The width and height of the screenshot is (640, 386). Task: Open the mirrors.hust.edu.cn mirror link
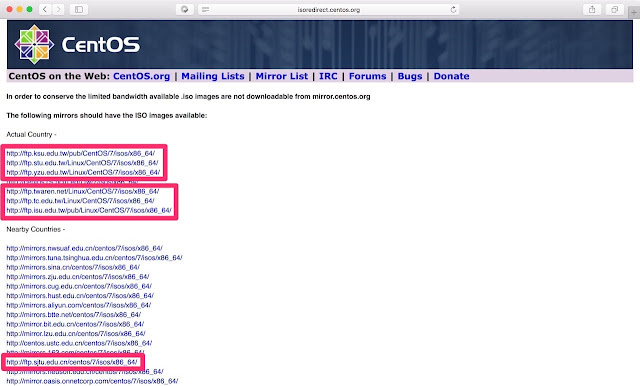(x=80, y=296)
